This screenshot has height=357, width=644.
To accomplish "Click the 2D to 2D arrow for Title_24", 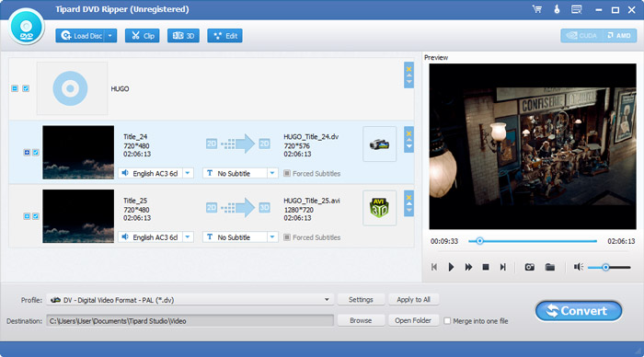I will coord(237,144).
